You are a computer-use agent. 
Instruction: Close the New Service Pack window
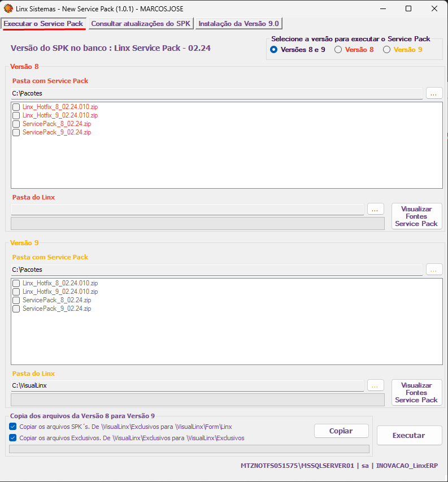click(434, 8)
